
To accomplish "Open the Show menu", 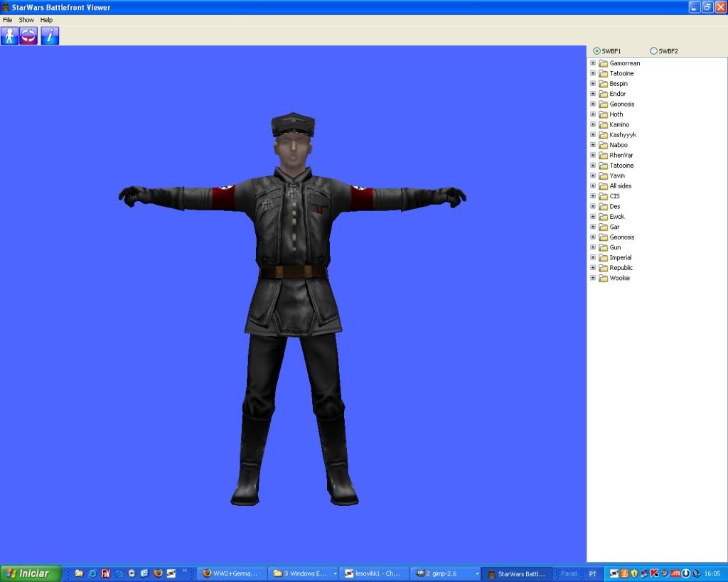I will 26,20.
